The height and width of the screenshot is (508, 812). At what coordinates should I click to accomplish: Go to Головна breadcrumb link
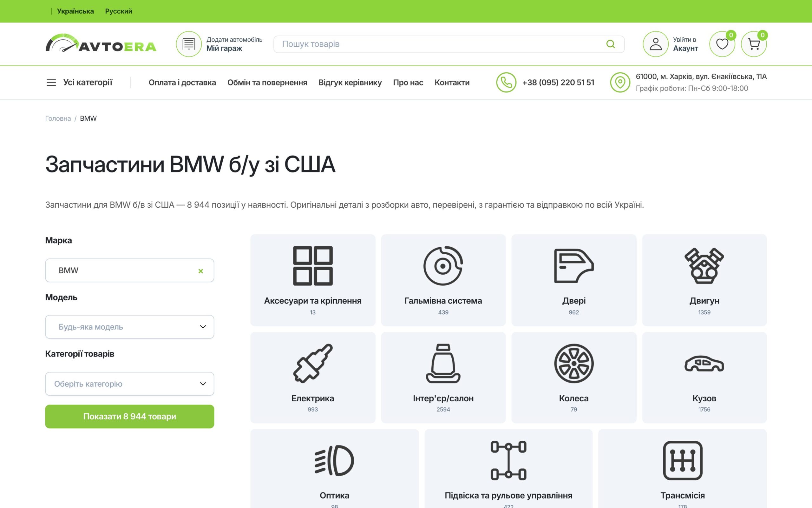point(58,118)
